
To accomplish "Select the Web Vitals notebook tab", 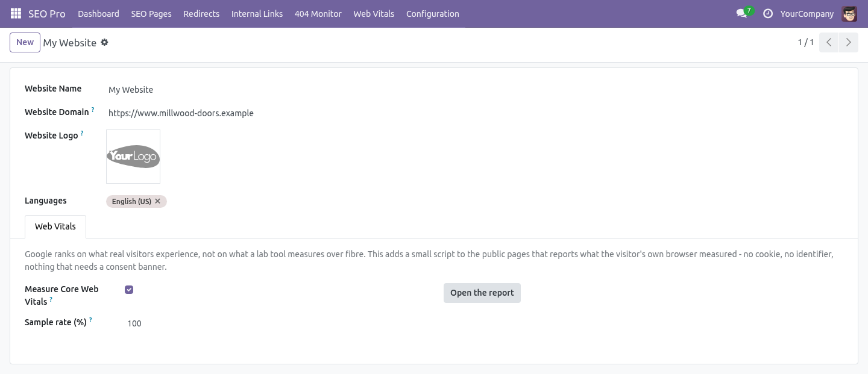I will tap(55, 226).
